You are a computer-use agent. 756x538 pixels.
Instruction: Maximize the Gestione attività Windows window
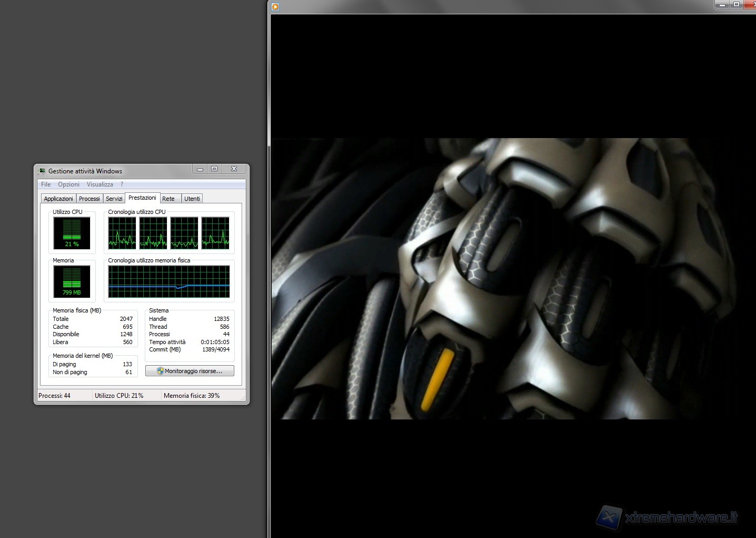214,169
